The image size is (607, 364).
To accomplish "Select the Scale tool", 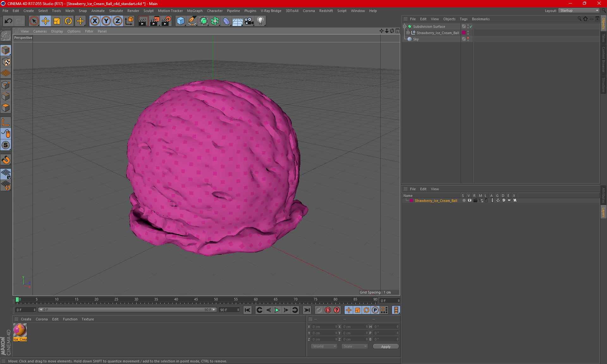I will 57,21.
